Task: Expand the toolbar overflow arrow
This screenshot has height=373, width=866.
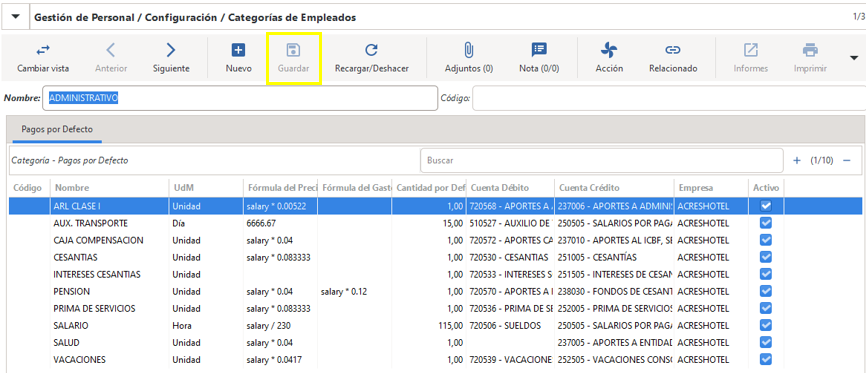Action: (854, 57)
